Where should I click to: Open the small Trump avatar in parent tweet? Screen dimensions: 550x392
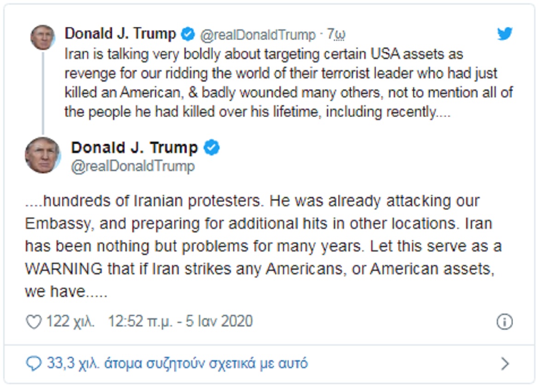pyautogui.click(x=42, y=37)
